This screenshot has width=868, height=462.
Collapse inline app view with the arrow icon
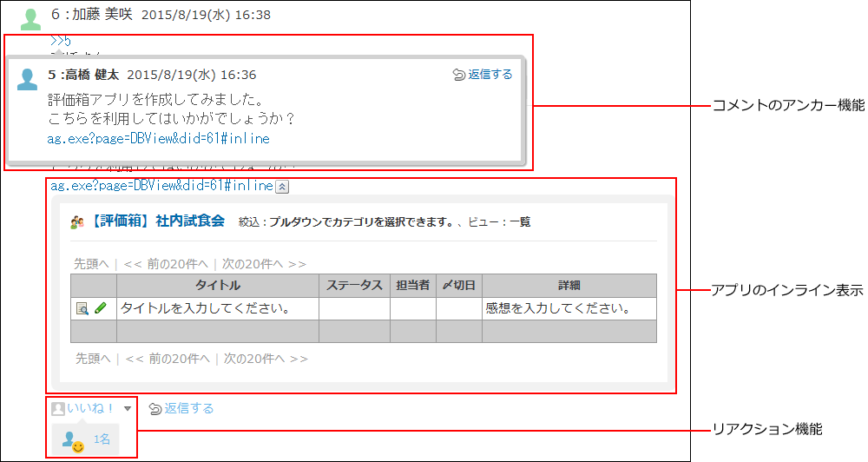tap(282, 187)
